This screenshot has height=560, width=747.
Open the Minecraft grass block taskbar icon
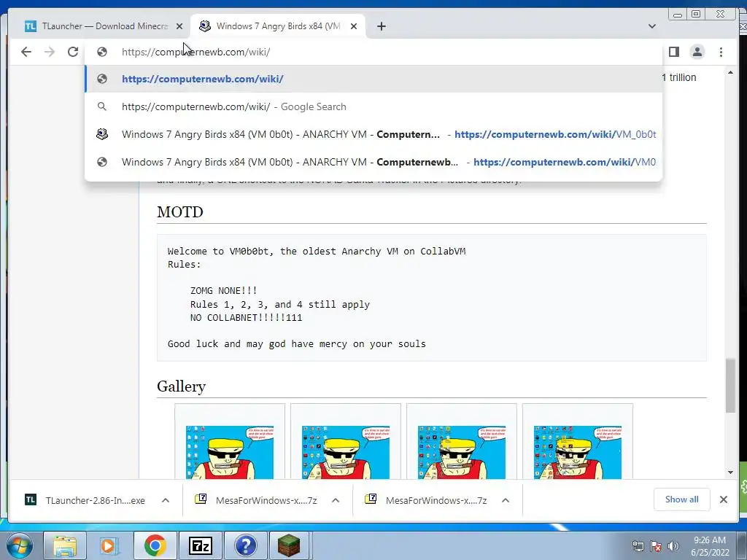(289, 545)
